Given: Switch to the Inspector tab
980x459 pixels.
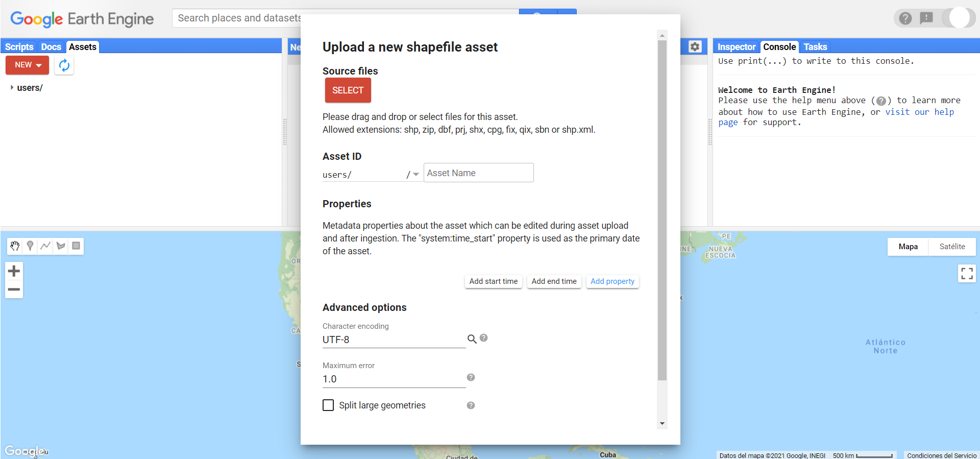Looking at the screenshot, I should (x=737, y=47).
